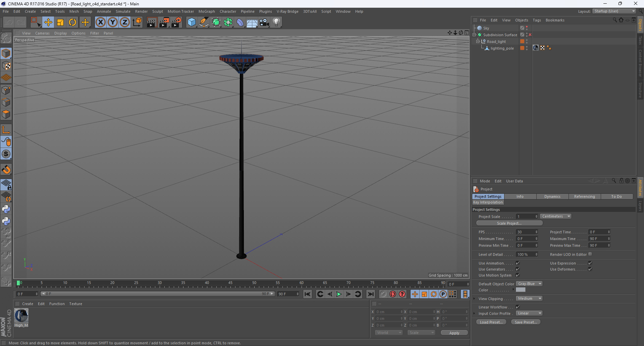Click Save Preset button
The height and width of the screenshot is (346, 644).
(526, 322)
